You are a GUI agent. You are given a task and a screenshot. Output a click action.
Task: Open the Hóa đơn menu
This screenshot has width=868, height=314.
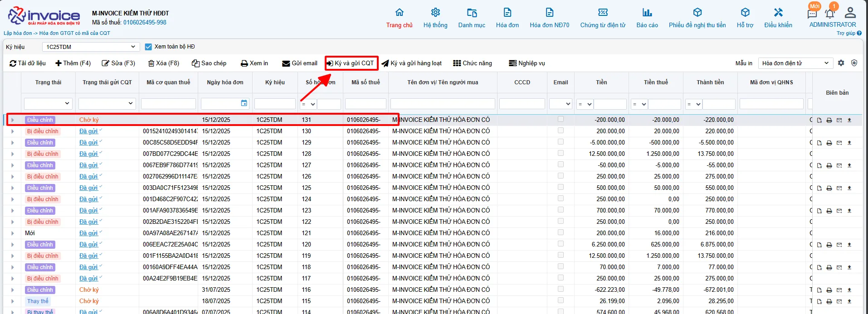point(507,18)
